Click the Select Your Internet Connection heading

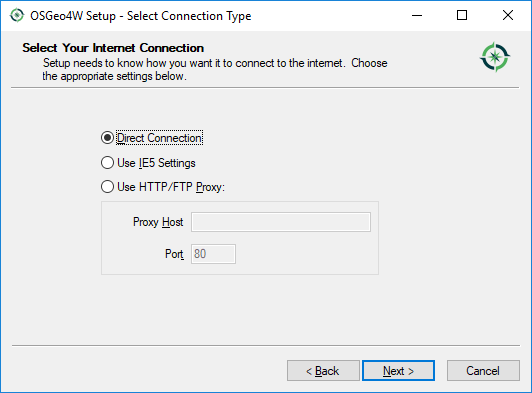(113, 48)
